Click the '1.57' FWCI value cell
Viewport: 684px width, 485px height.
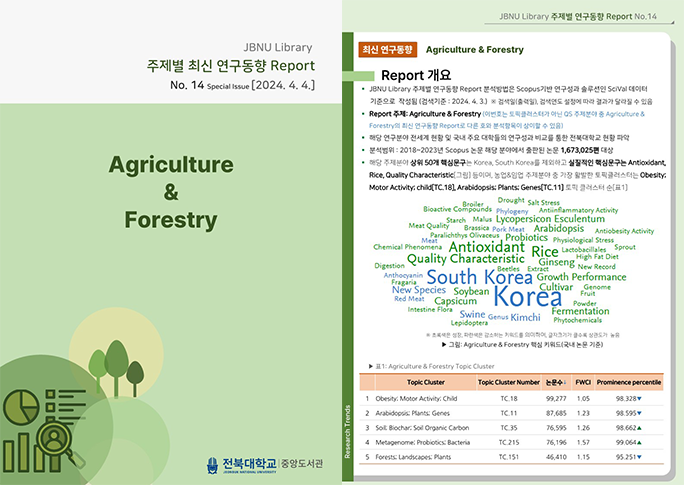point(583,442)
